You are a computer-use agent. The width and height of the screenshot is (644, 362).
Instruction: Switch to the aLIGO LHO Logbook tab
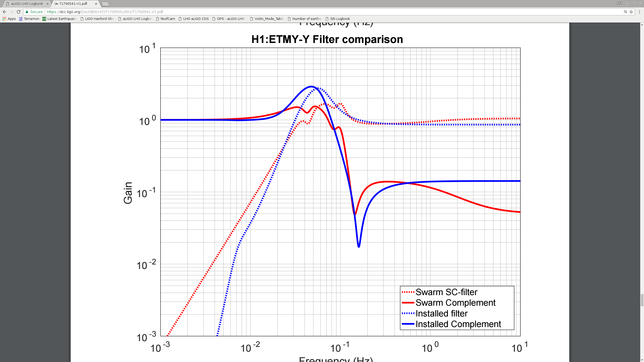(x=27, y=4)
